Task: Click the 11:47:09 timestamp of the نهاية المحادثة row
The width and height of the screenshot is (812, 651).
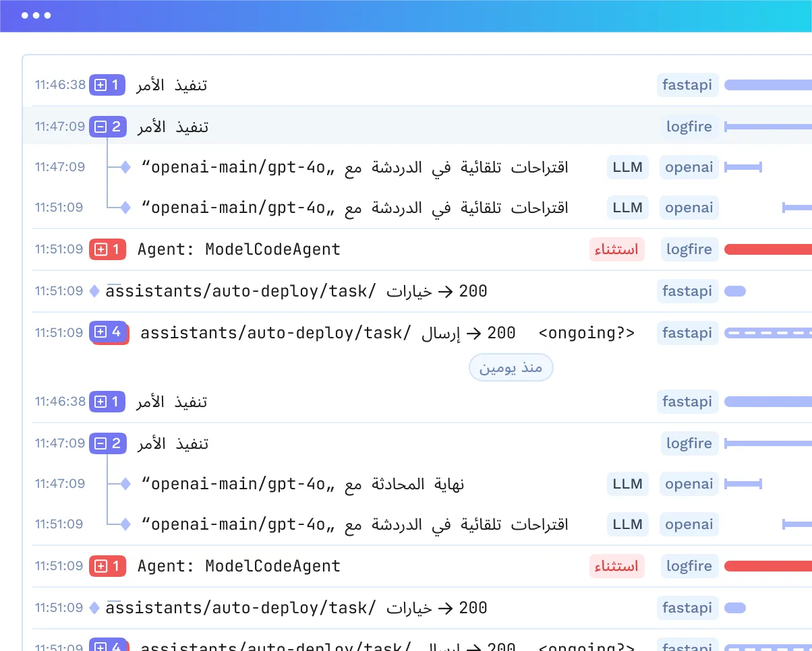Action: [x=60, y=484]
